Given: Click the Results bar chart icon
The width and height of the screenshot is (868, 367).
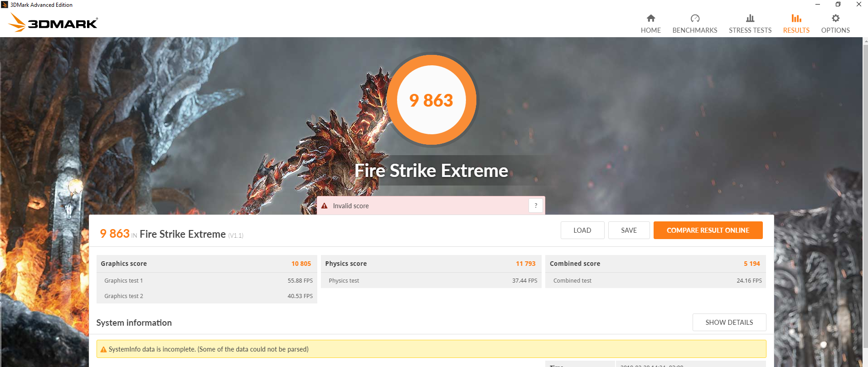Looking at the screenshot, I should (x=796, y=18).
